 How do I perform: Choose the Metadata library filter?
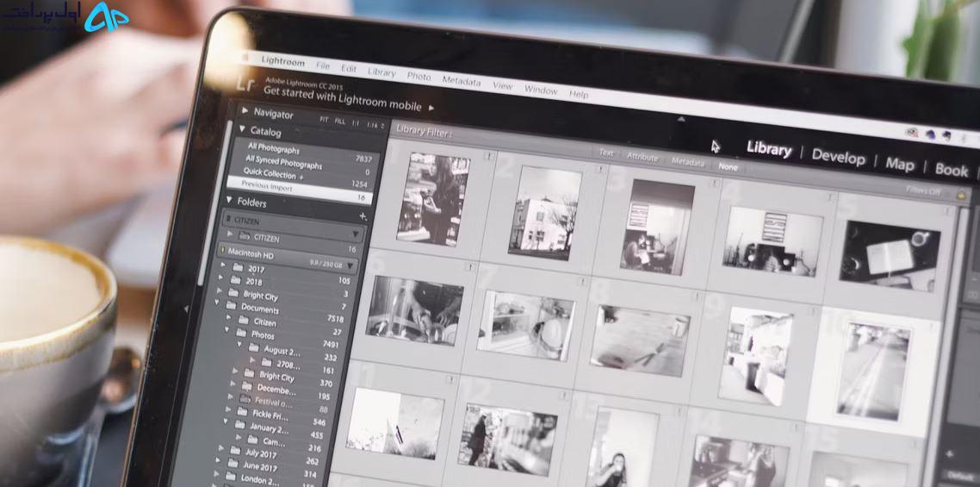click(x=687, y=162)
